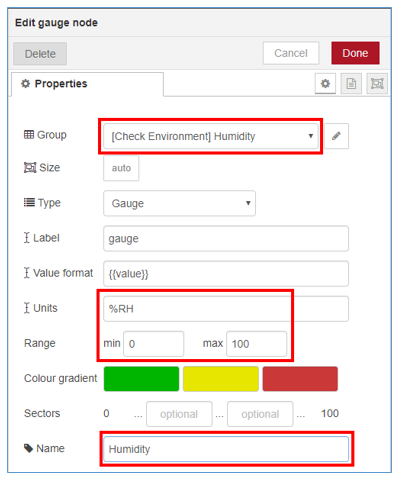Open the Group dropdown showing Humidity

click(211, 136)
